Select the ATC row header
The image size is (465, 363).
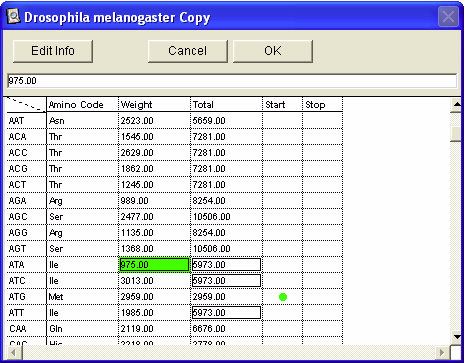coord(26,281)
